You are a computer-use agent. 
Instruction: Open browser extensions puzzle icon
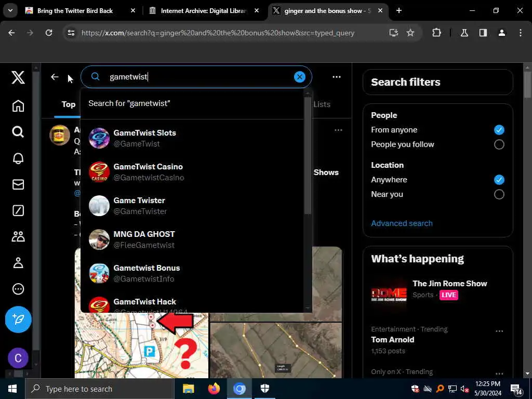[436, 33]
